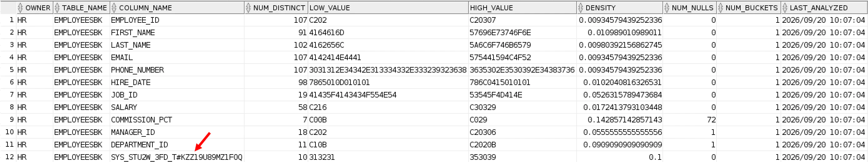Select the MANAGER_ID cell
This screenshot has height=162, width=868.
point(177,132)
